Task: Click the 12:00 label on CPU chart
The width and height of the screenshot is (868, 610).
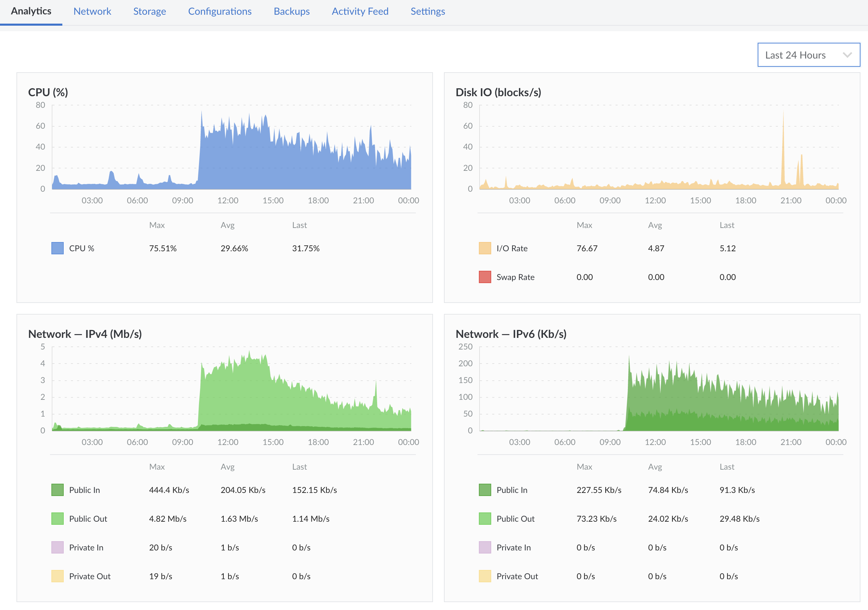Action: 227,201
